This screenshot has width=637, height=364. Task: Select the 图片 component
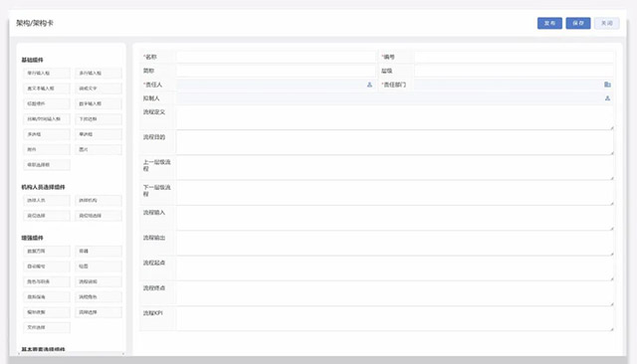click(x=98, y=150)
